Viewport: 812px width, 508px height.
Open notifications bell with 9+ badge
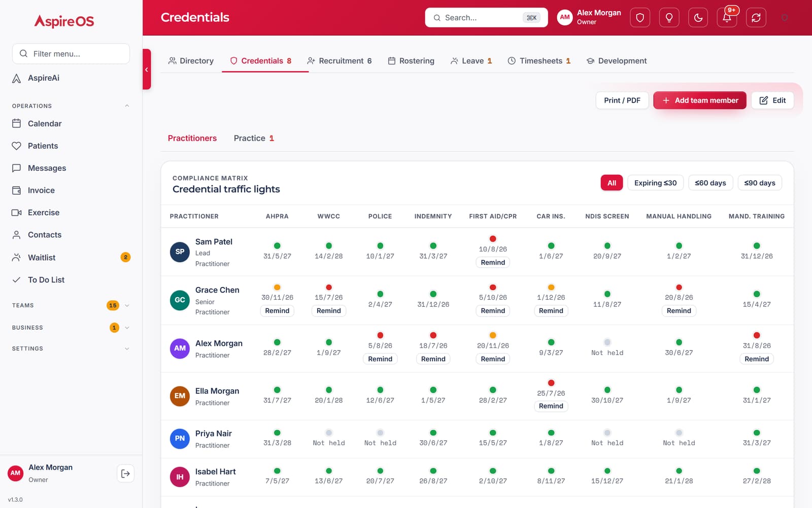pos(727,18)
